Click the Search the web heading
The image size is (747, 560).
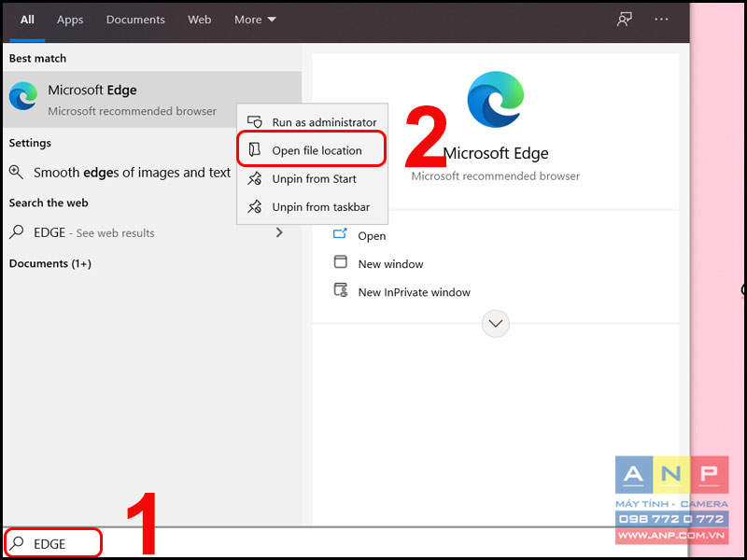[x=49, y=203]
